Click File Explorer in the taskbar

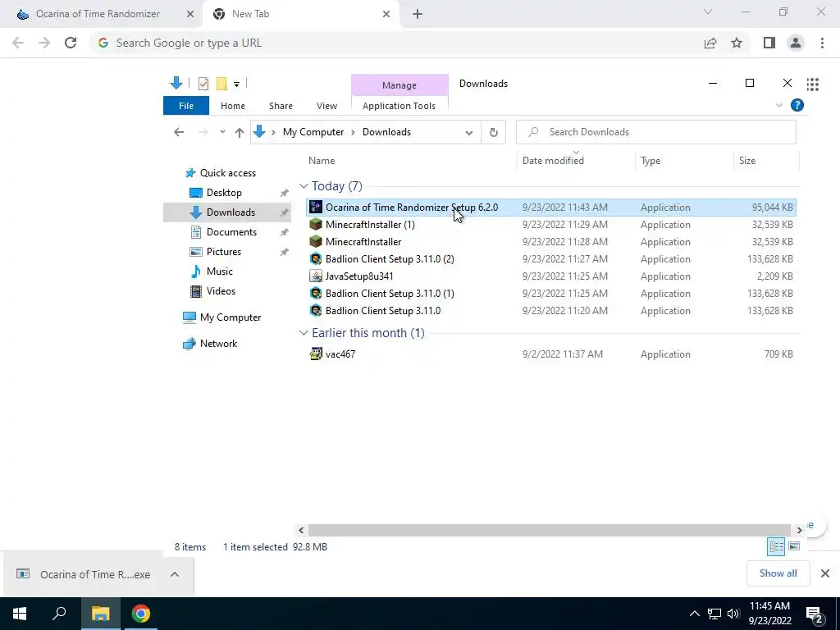point(100,614)
